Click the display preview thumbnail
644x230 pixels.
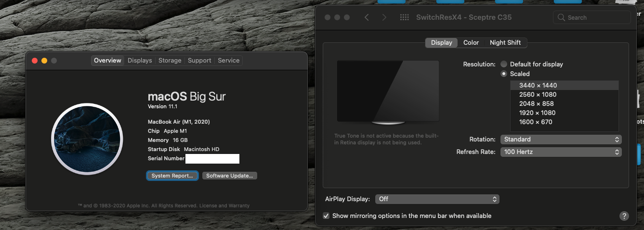(388, 93)
